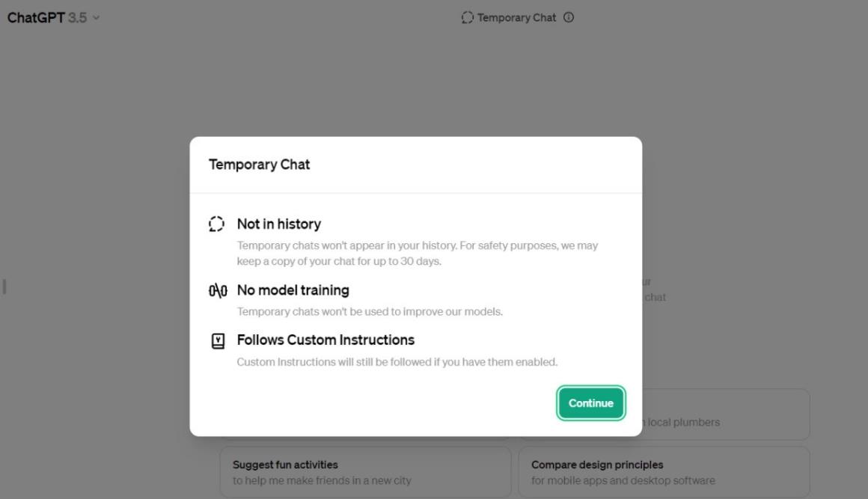The height and width of the screenshot is (499, 868).
Task: Click the info icon beside Temporary Chat
Action: point(569,18)
